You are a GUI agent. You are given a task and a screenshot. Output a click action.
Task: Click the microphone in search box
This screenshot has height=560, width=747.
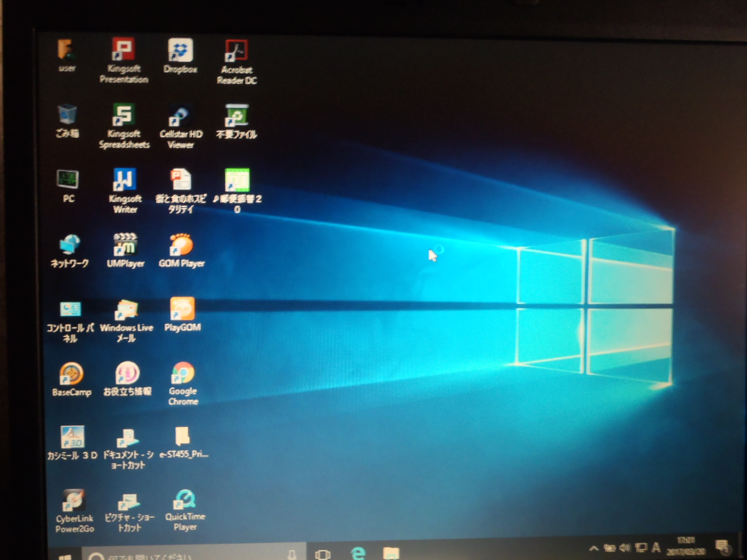tap(292, 554)
